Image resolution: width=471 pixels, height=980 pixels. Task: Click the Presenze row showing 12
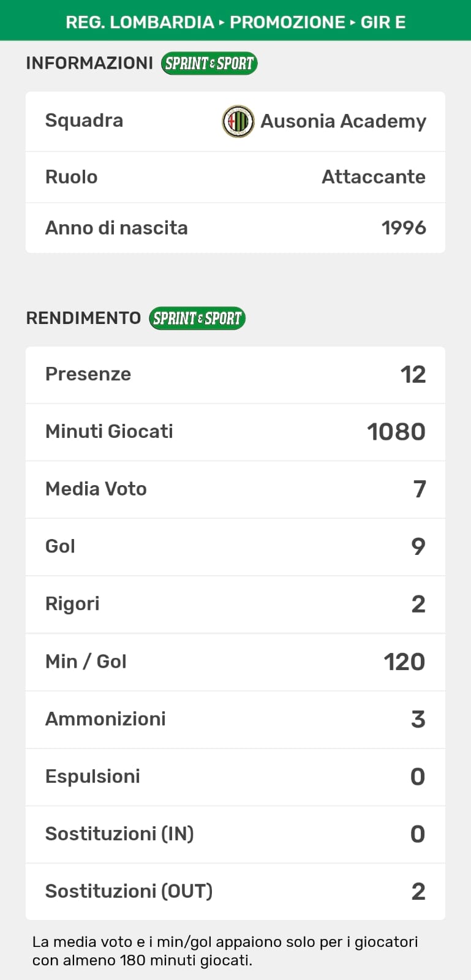point(235,374)
